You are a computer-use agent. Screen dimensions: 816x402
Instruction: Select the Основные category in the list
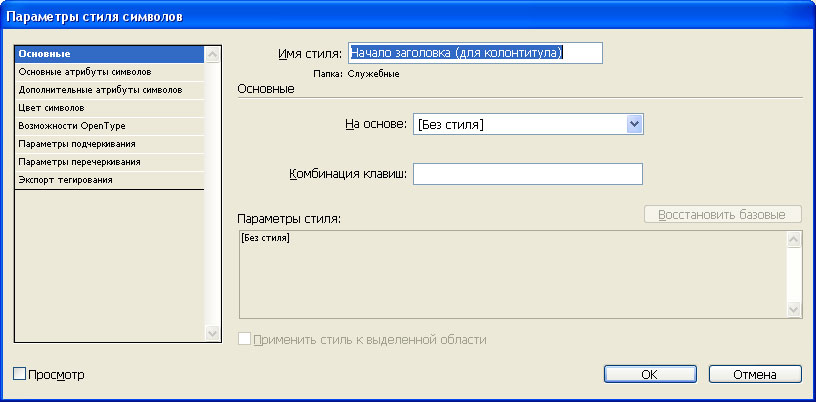click(110, 54)
